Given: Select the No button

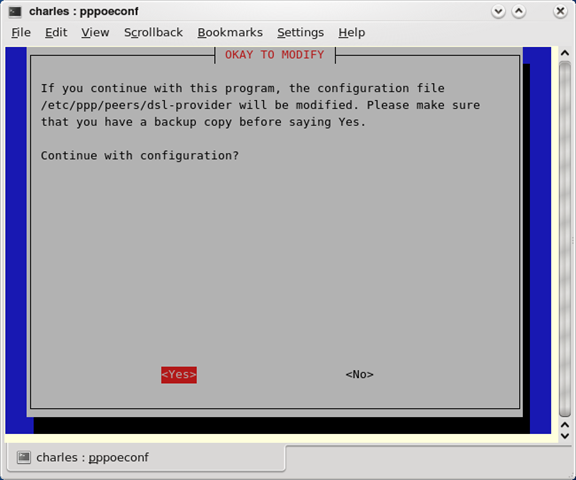Looking at the screenshot, I should (x=360, y=375).
